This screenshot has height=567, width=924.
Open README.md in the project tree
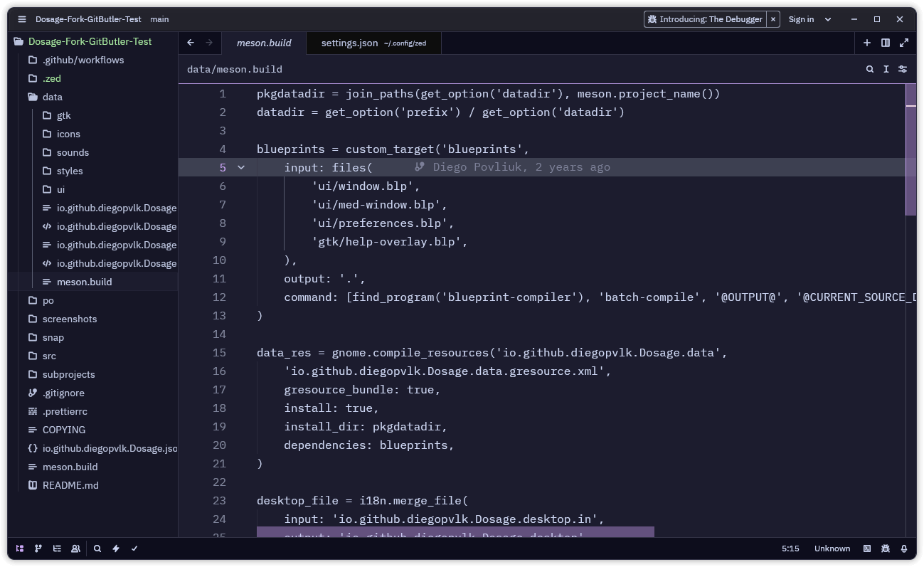[x=70, y=485]
